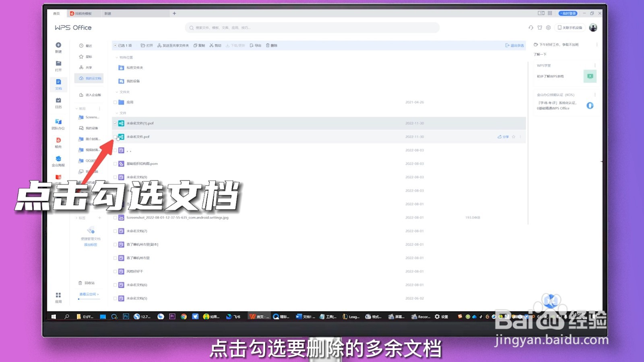Click the 打开 open button in selection toolbar
This screenshot has width=644, height=362.
click(147, 45)
